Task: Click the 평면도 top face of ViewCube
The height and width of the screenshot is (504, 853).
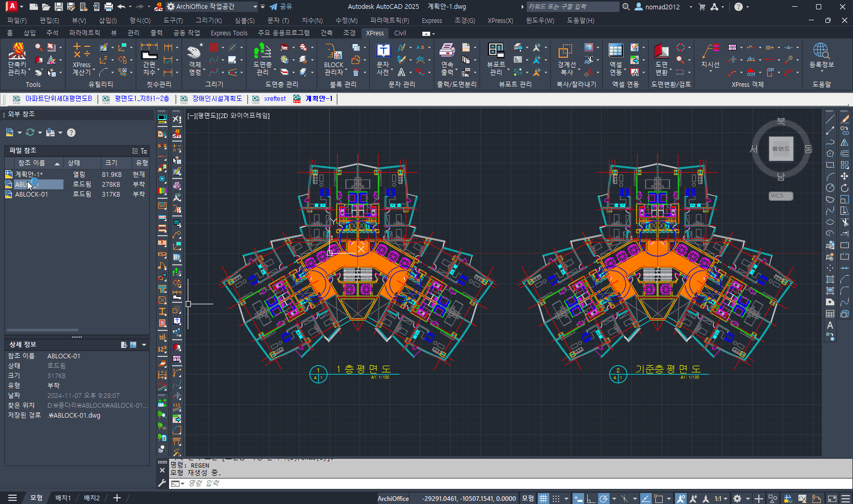Action: click(781, 149)
